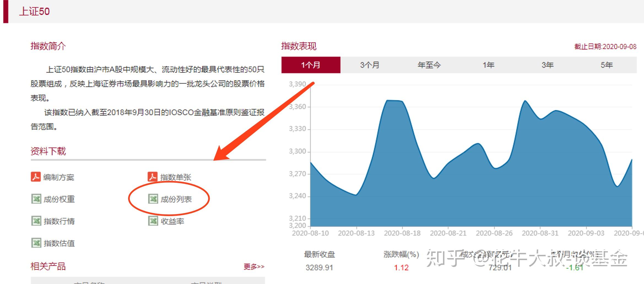The height and width of the screenshot is (284, 644).
Task: Click the PDF icon beside 编制方案
Action: 36,177
